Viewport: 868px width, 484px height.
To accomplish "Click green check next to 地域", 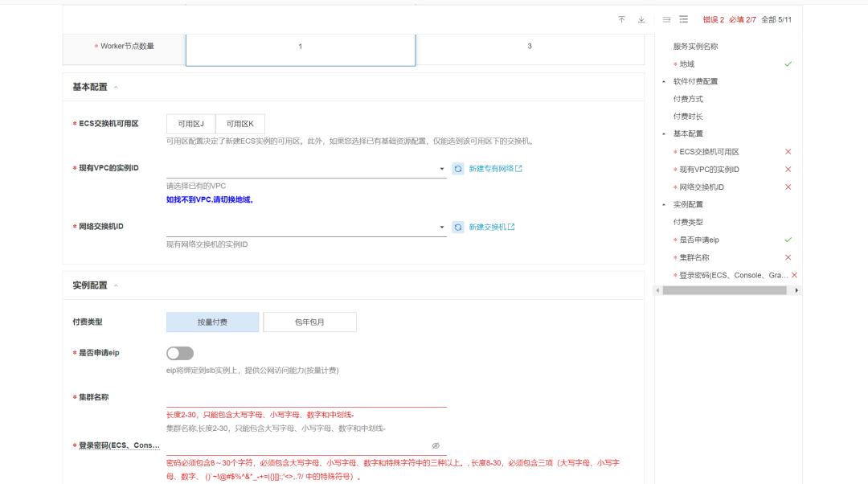I will (788, 64).
